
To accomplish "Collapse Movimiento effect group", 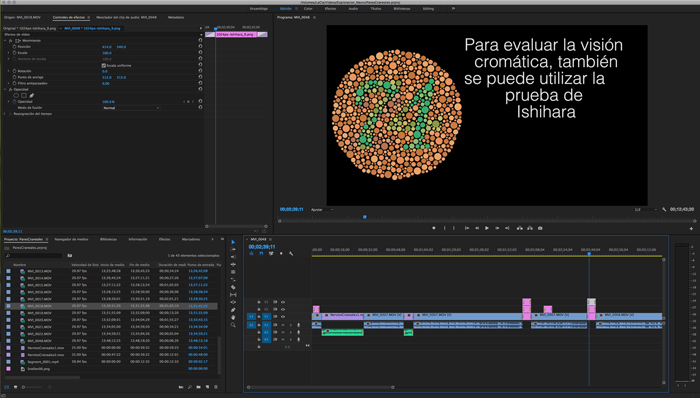I will click(x=5, y=41).
